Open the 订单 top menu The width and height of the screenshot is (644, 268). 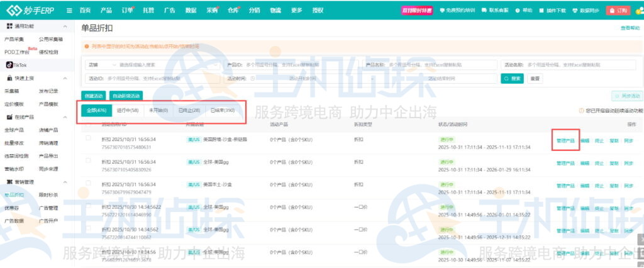click(x=127, y=11)
